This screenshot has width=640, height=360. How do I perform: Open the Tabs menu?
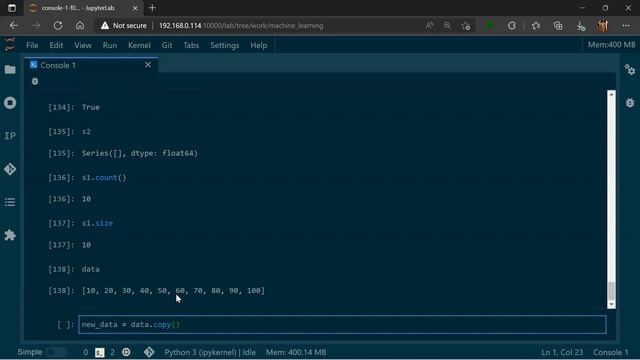(191, 45)
